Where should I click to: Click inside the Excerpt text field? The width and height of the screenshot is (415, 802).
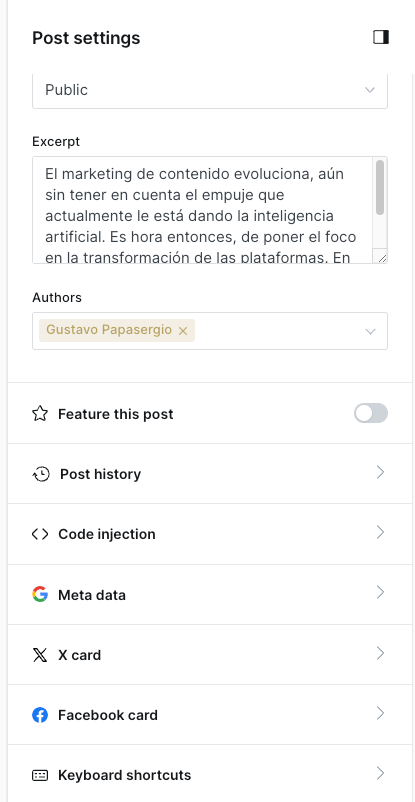205,210
